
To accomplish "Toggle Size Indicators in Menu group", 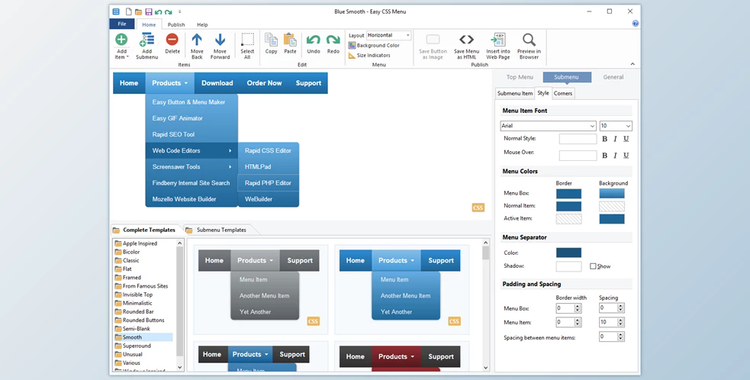I will (369, 56).
